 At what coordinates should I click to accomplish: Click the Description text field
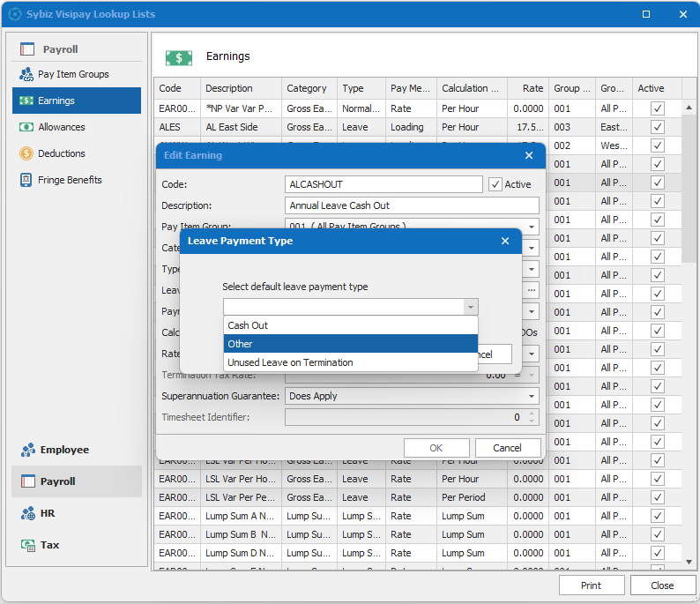[413, 205]
